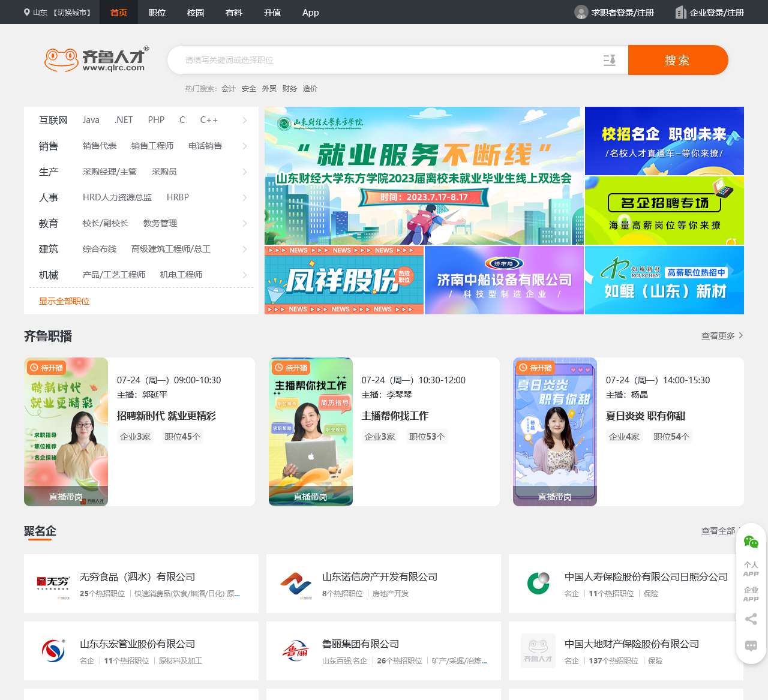Click hot search term 造价

[310, 89]
